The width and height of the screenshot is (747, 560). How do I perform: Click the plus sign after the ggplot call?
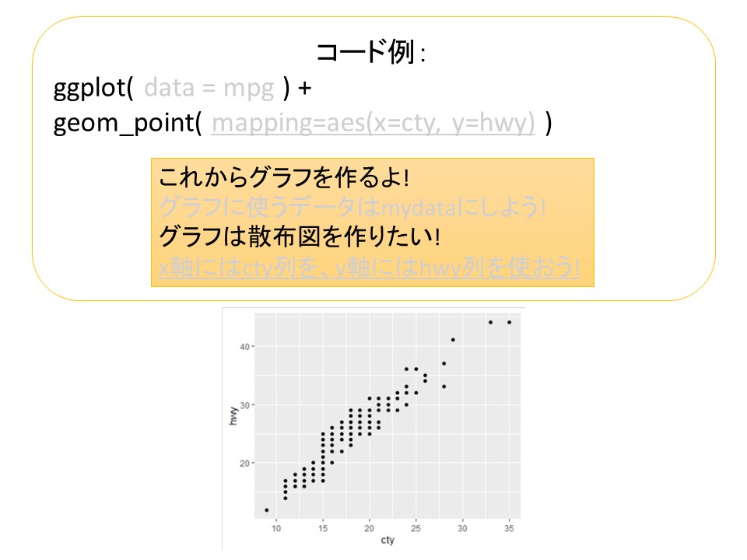(304, 89)
